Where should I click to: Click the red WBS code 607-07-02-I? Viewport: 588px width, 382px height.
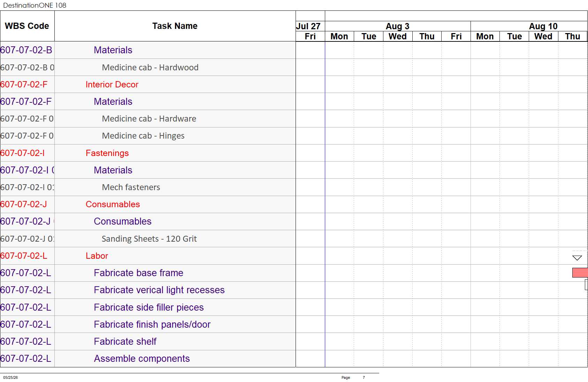22,153
